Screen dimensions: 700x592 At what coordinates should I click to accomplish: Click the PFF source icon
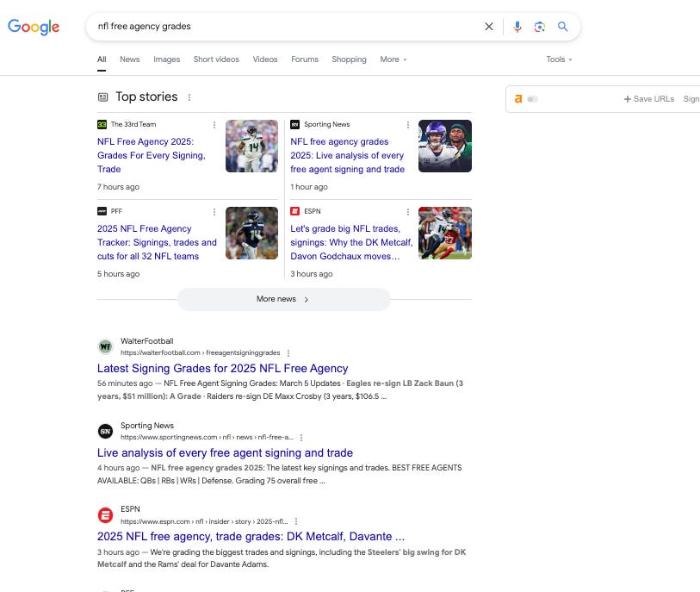point(102,211)
